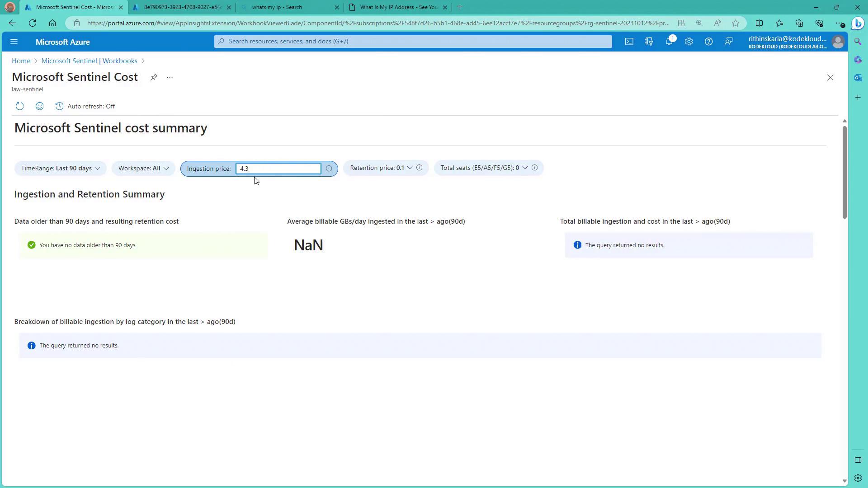Toggle Auto refresh Off setting
Viewport: 868px width, 488px height.
85,106
